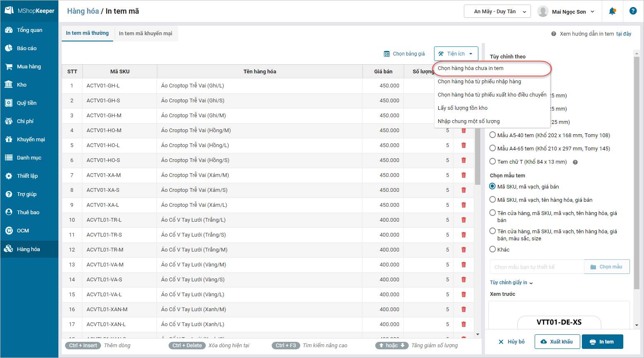The image size is (644, 358).
Task: Click the product table scroll down arrow
Action: pos(478,334)
